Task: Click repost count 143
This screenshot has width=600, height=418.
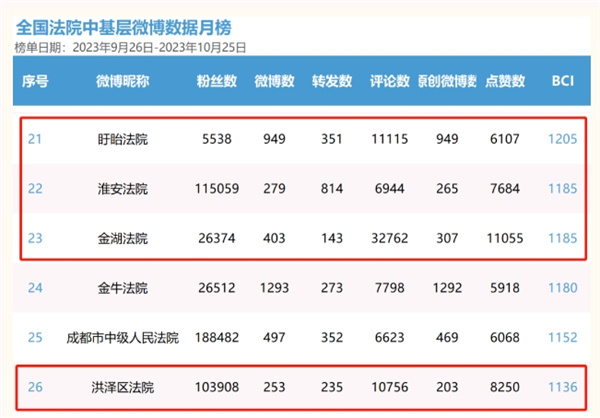Action: coord(332,238)
